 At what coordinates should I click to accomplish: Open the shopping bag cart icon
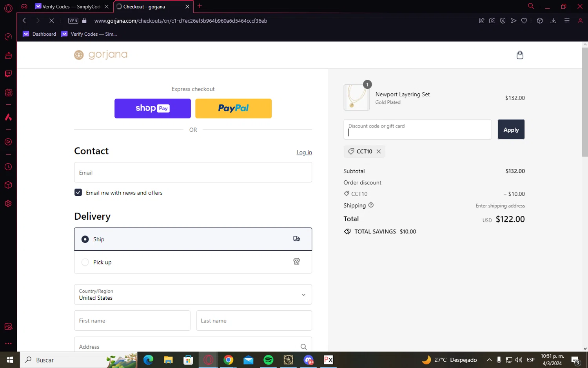point(520,55)
